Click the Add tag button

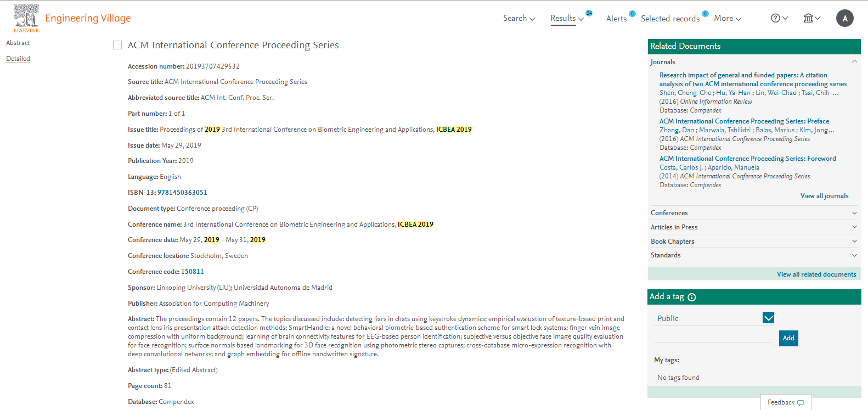tap(788, 338)
